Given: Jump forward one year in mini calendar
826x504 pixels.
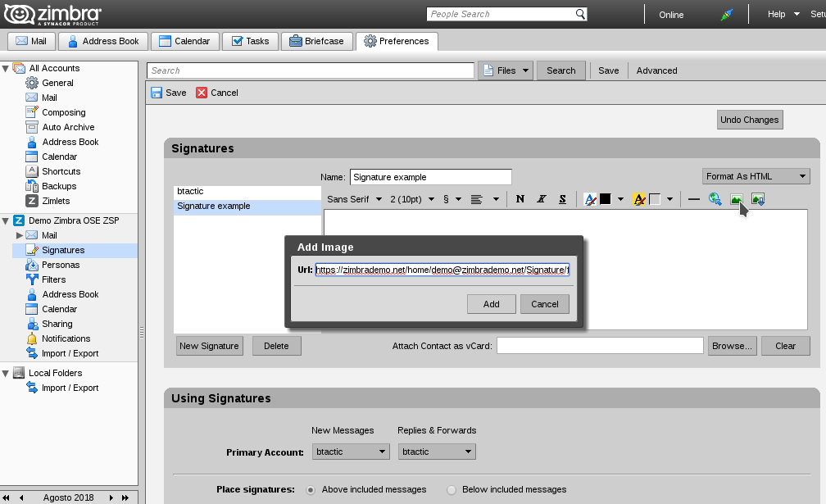Looking at the screenshot, I should click(125, 497).
